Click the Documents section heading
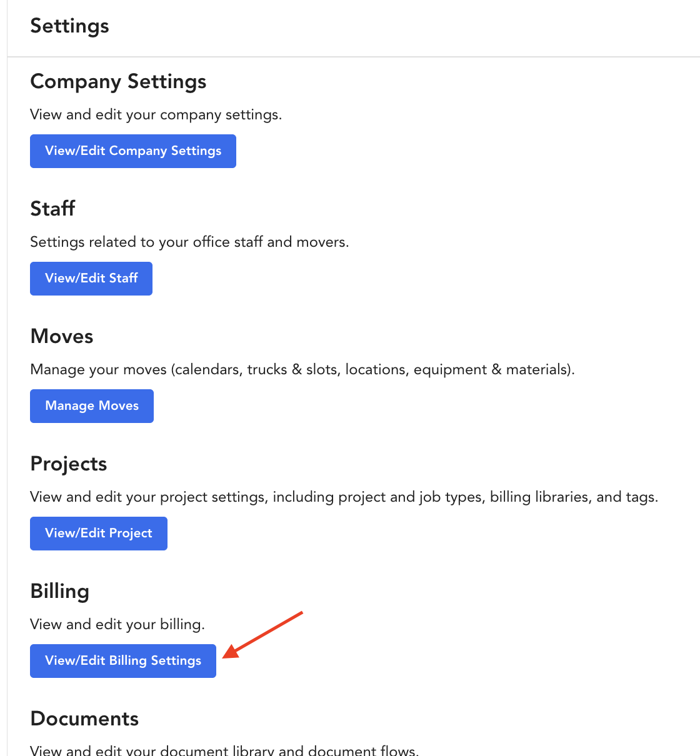Image resolution: width=700 pixels, height=756 pixels. click(84, 719)
